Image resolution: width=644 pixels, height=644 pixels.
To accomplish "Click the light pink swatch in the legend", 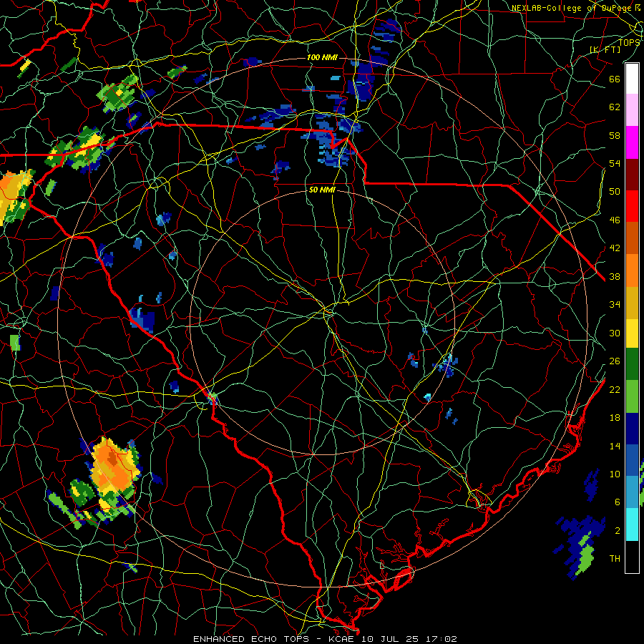I will click(632, 109).
